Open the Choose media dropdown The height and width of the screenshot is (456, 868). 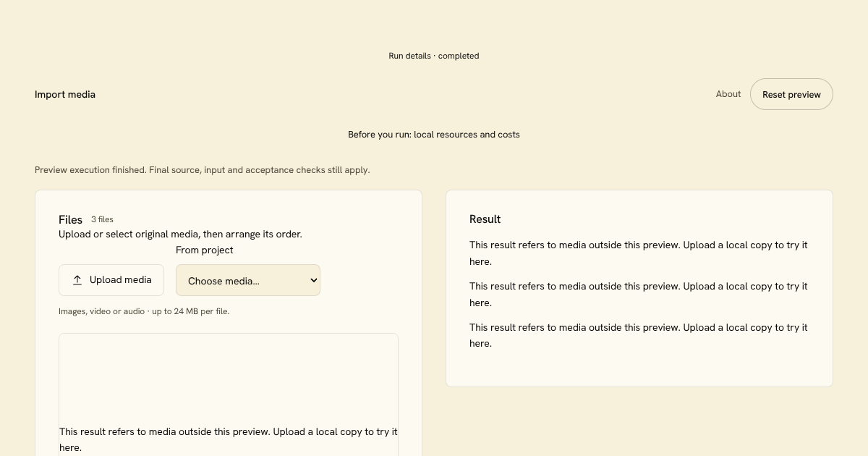pos(248,280)
